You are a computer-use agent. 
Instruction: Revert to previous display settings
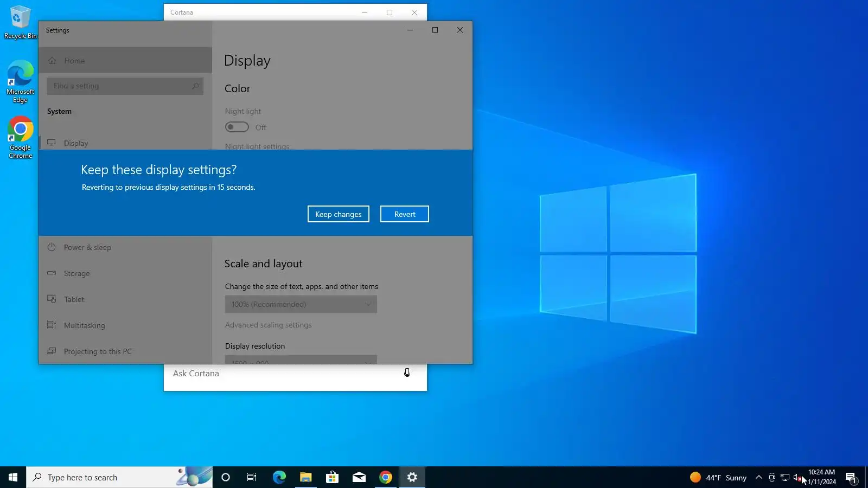tap(404, 214)
